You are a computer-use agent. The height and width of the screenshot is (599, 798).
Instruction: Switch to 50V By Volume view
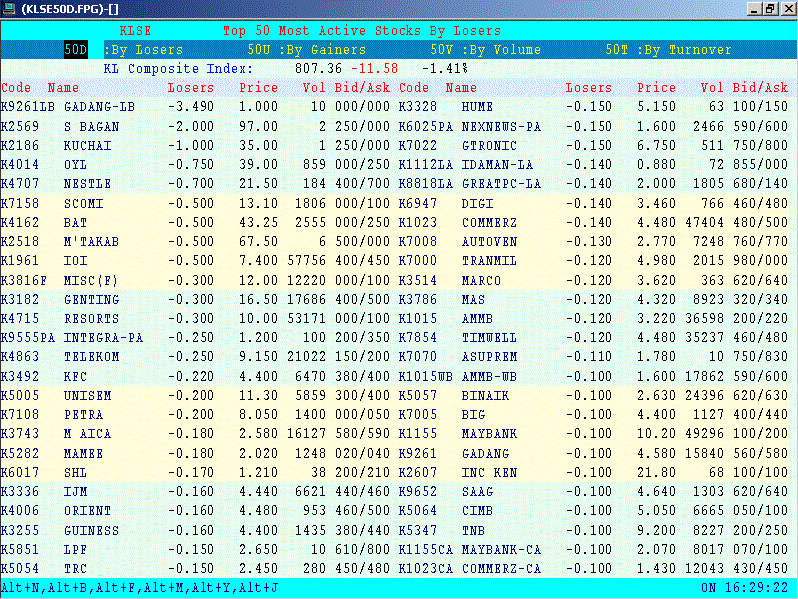[x=486, y=50]
